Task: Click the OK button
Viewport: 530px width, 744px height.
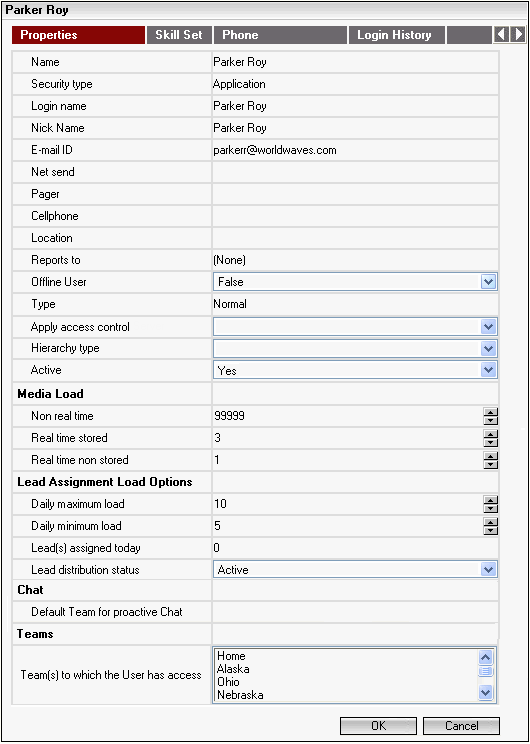Action: (378, 725)
